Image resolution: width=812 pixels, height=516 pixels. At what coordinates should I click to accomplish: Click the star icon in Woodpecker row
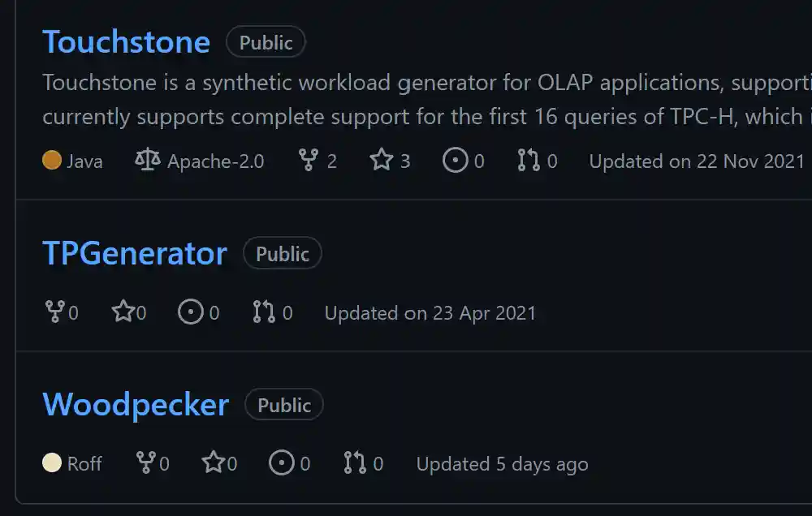click(x=214, y=463)
